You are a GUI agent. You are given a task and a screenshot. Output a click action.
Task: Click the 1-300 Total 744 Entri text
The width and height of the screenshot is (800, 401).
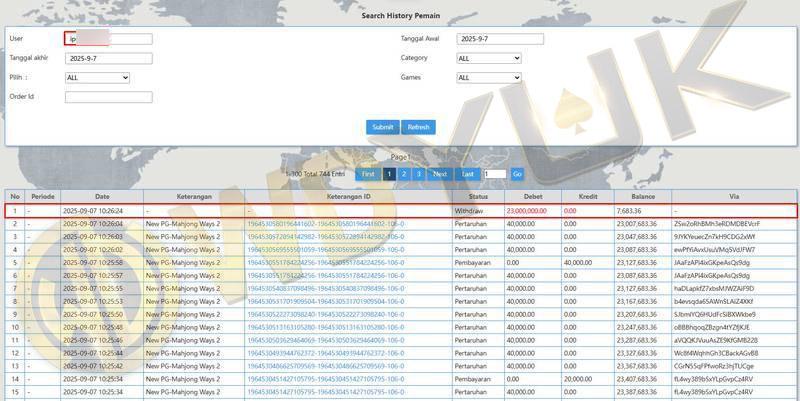click(x=316, y=174)
